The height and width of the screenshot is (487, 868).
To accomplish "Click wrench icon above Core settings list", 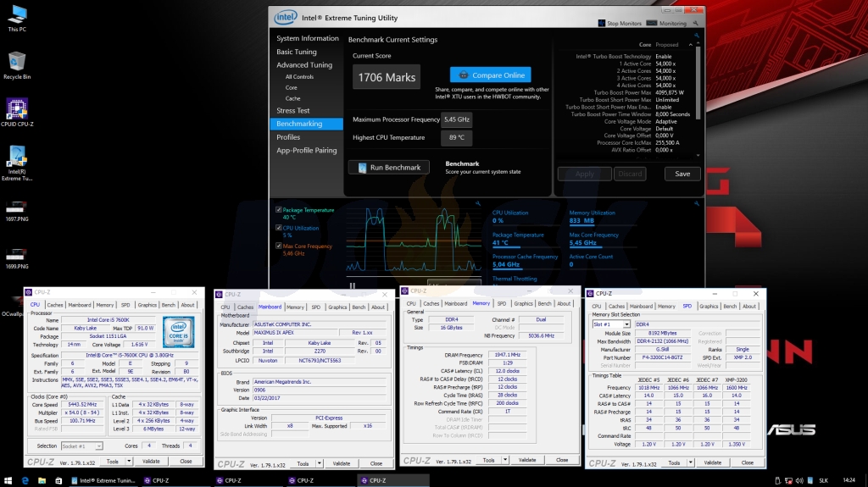I will [x=697, y=36].
